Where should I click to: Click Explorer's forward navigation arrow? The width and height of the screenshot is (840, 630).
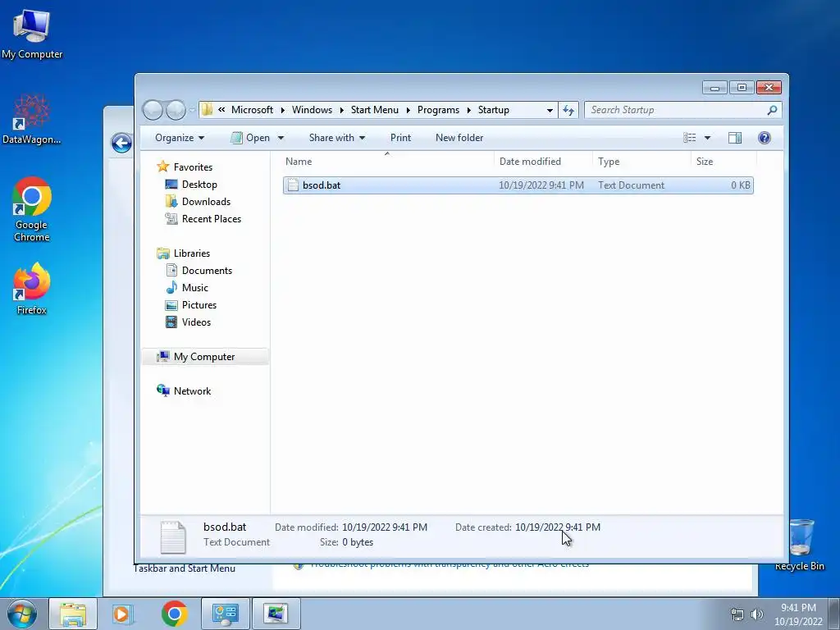point(176,110)
